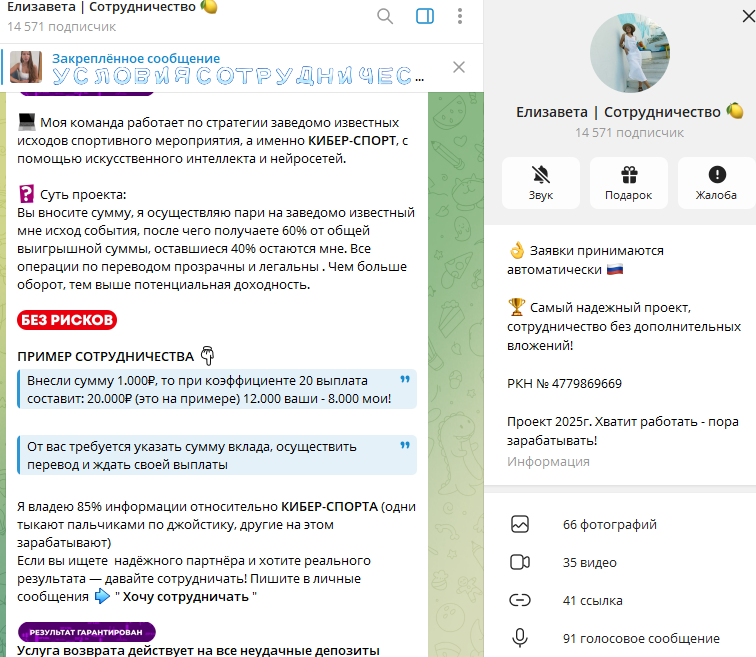756x657 pixels.
Task: Click the Суть проекта line
Action: point(83,195)
